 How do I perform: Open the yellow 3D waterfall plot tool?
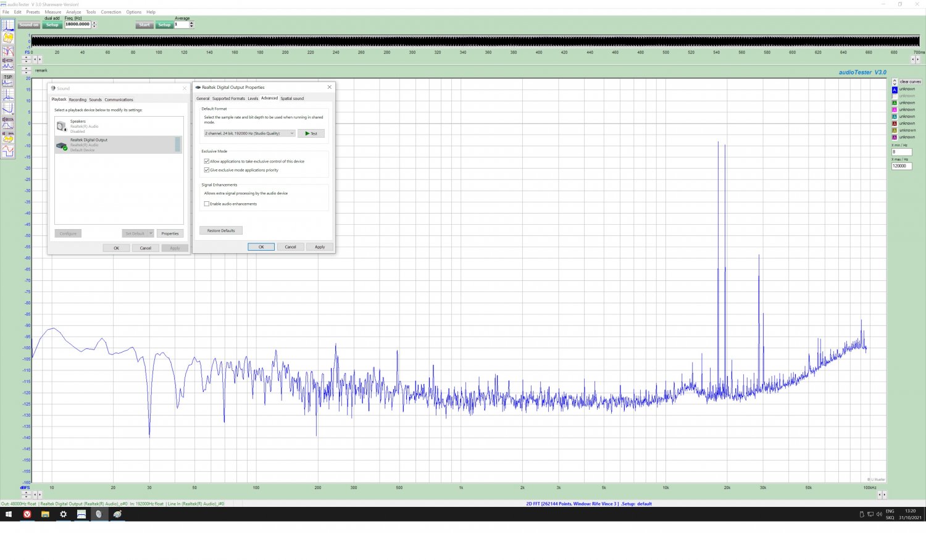[x=8, y=38]
